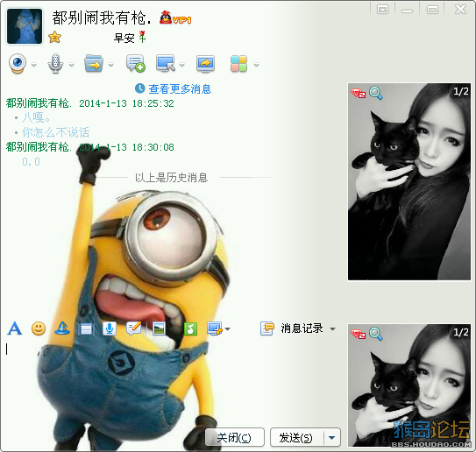Expand the 消息记录 dropdown arrow
This screenshot has height=452, width=476.
click(x=333, y=328)
